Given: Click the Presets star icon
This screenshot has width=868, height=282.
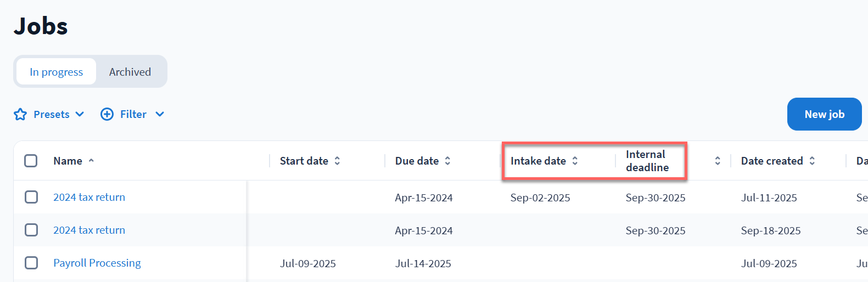Looking at the screenshot, I should pyautogui.click(x=20, y=114).
